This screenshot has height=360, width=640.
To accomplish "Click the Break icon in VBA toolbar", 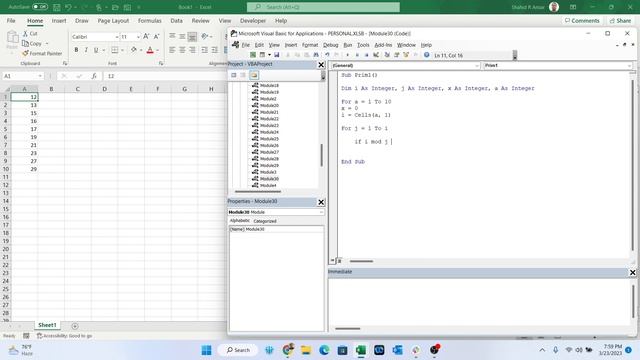I will coord(357,55).
